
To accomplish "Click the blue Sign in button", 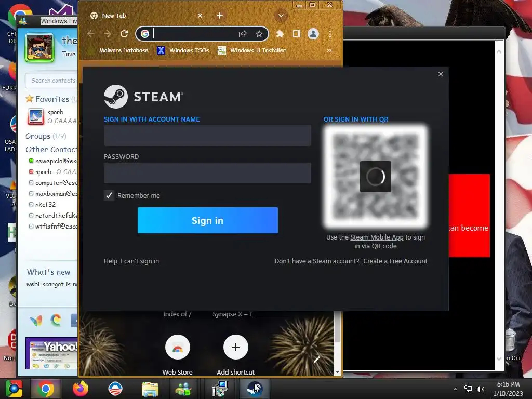I will [x=208, y=220].
